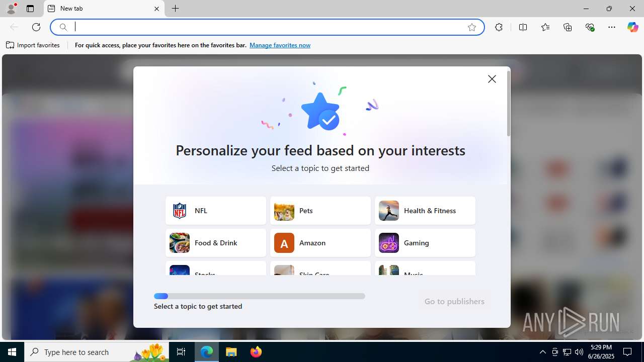Toggle split screen view
This screenshot has height=362, width=644.
523,27
